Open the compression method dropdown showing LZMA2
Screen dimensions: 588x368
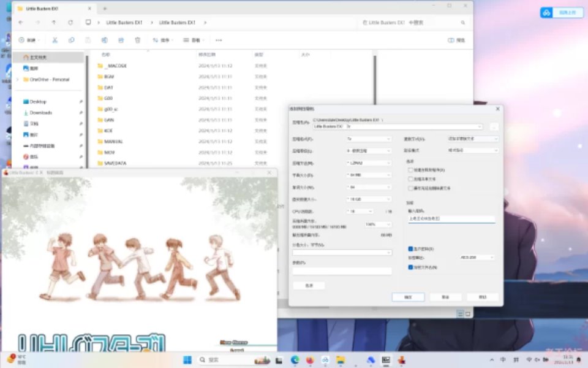point(368,163)
